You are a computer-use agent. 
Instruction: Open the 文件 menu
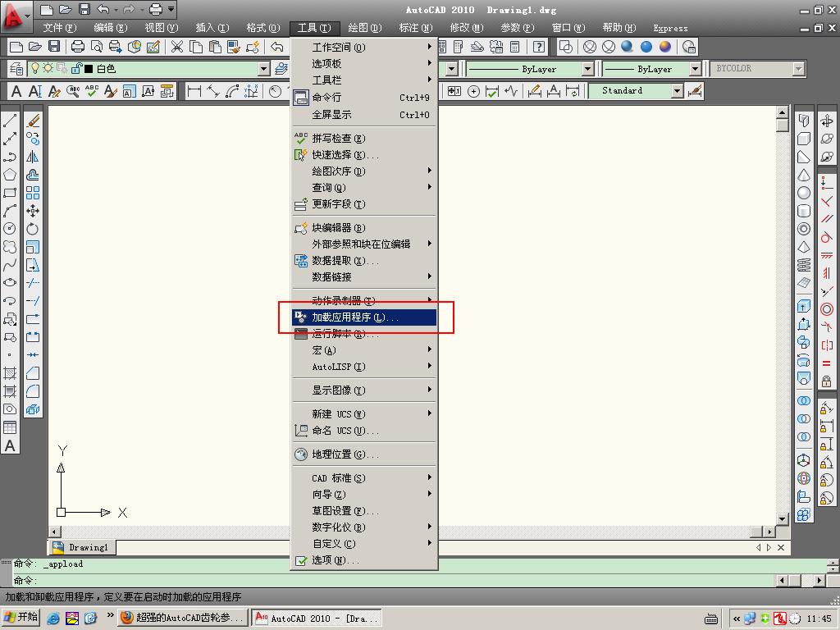click(59, 28)
